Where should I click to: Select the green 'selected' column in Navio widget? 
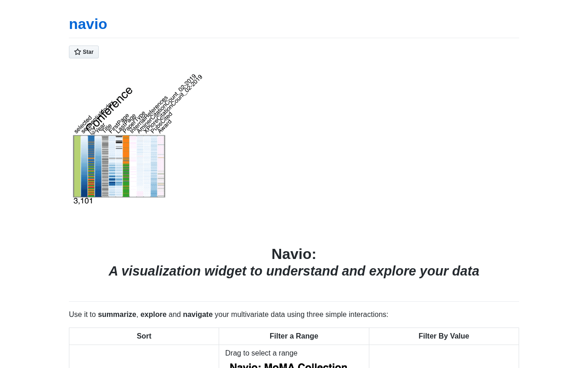[x=77, y=166]
